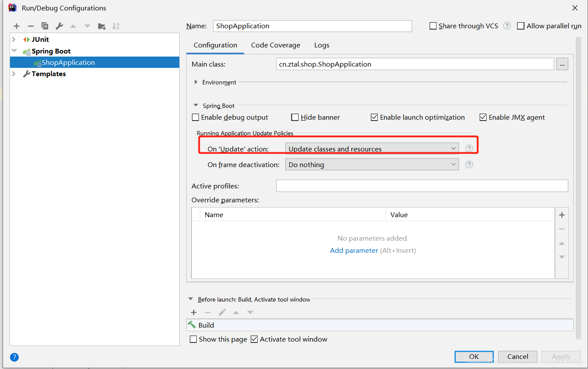Open help for 'Share through VCS'

click(x=507, y=26)
